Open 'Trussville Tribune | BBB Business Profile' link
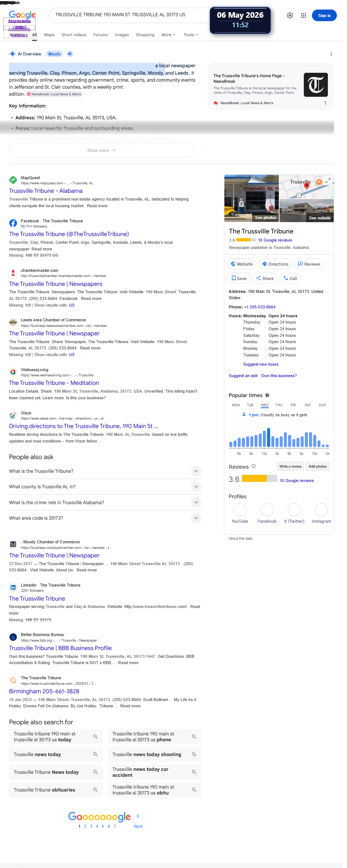 [x=60, y=648]
